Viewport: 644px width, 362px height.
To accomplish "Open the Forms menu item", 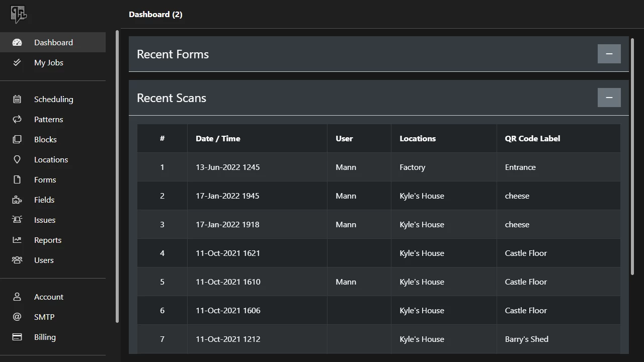I will (x=45, y=180).
